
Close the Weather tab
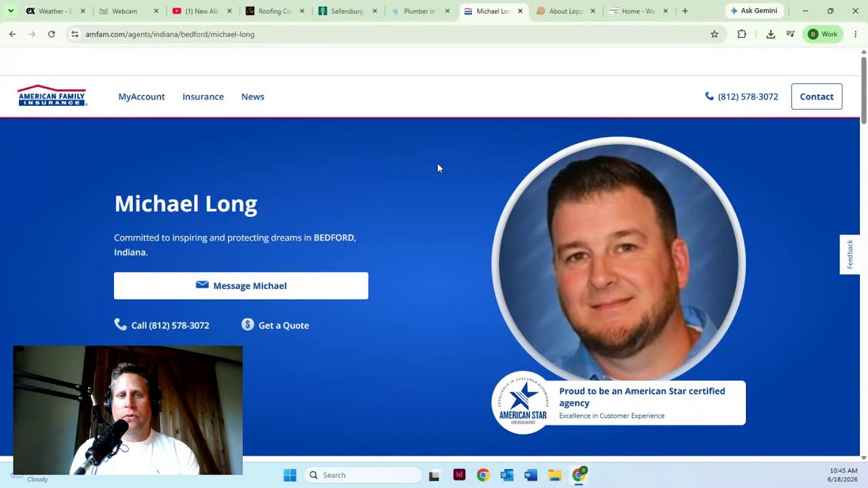83,11
